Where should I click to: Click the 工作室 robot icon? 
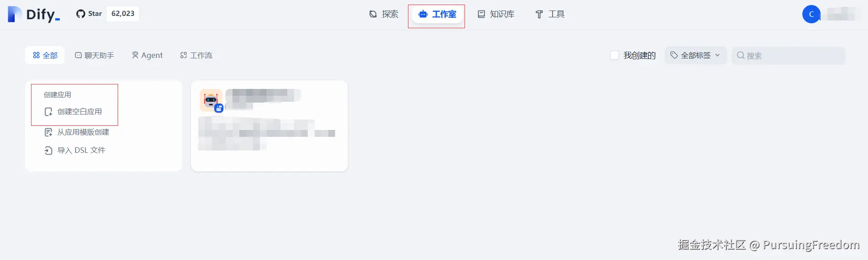[423, 14]
